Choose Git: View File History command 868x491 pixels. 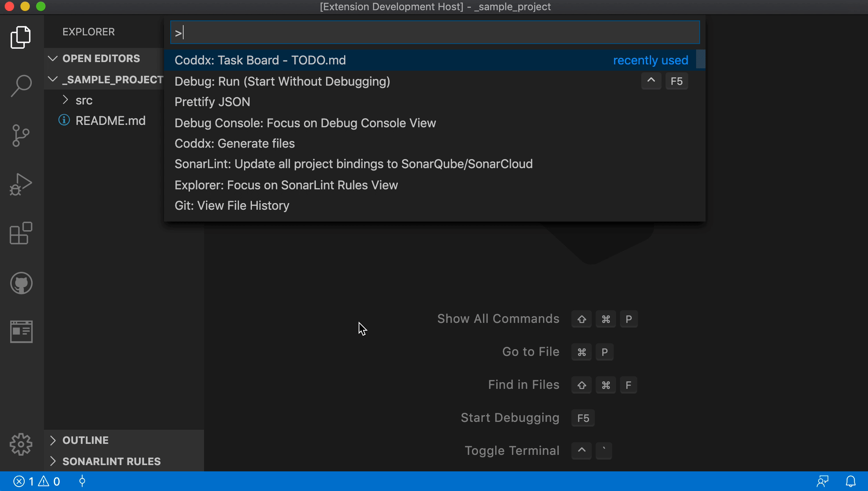coord(232,205)
